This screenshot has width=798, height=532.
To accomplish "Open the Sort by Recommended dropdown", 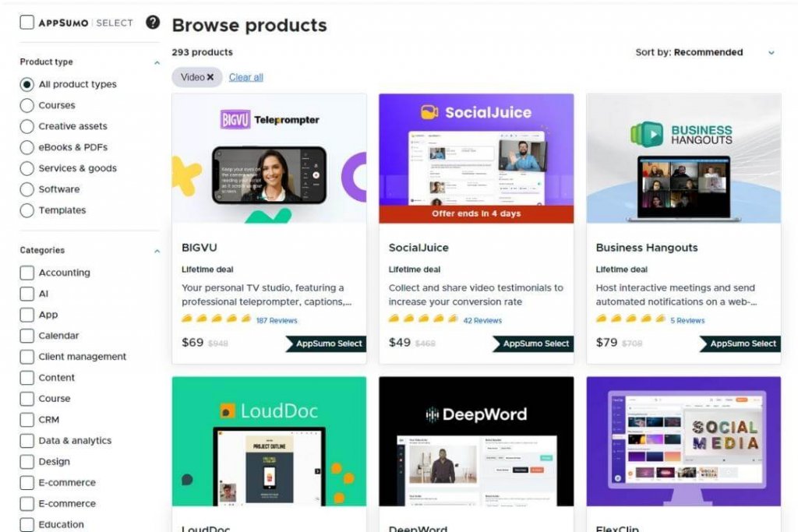I will point(704,52).
